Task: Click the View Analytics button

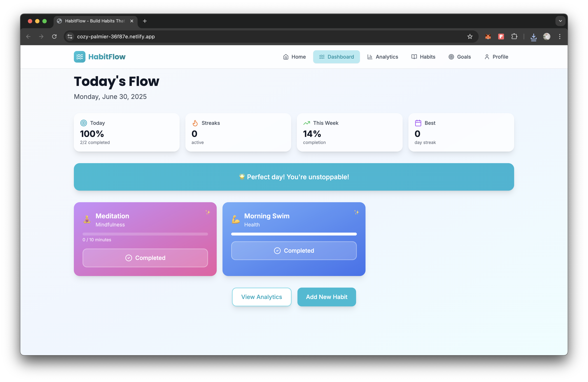Action: [262, 297]
